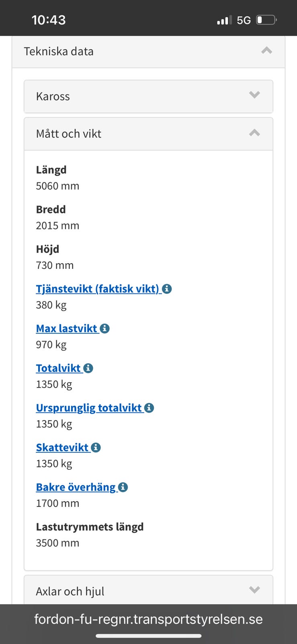Click info icon next to Tjänstevikt

point(167,289)
